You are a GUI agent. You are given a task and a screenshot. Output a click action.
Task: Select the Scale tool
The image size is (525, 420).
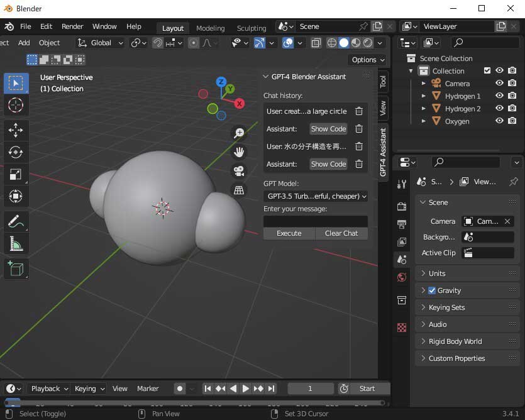(16, 174)
